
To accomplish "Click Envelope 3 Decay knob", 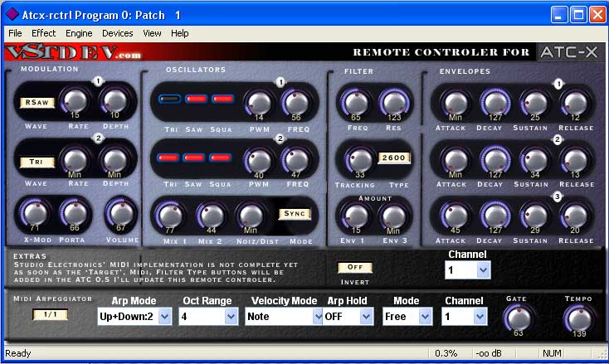I will (x=495, y=216).
